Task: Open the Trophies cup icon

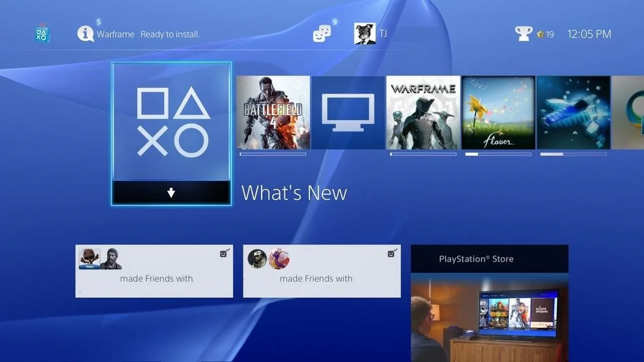Action: pyautogui.click(x=524, y=34)
